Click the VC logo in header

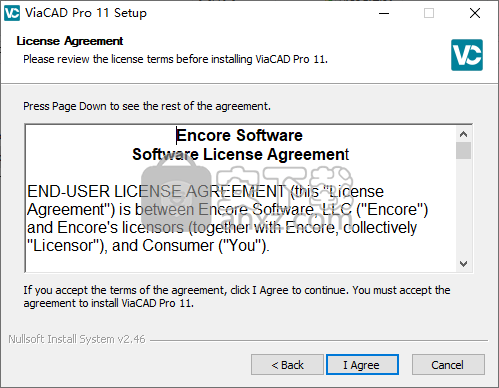pos(467,55)
